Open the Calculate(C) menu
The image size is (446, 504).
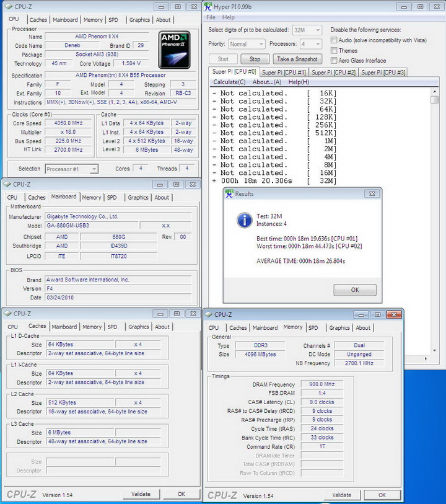(229, 82)
